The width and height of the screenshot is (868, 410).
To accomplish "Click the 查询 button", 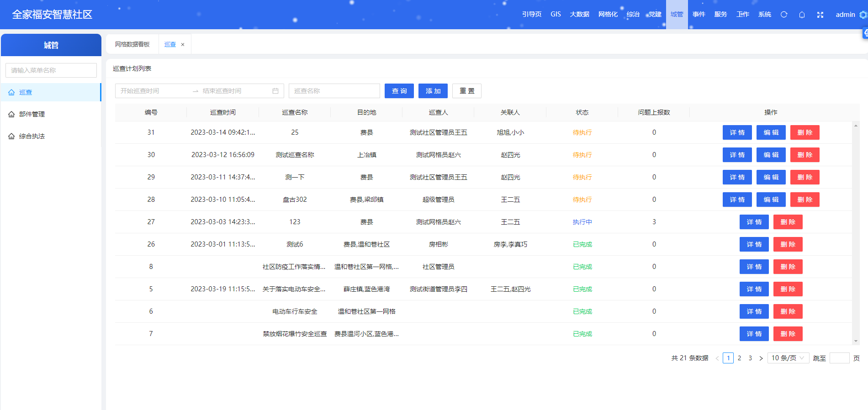I will [399, 91].
